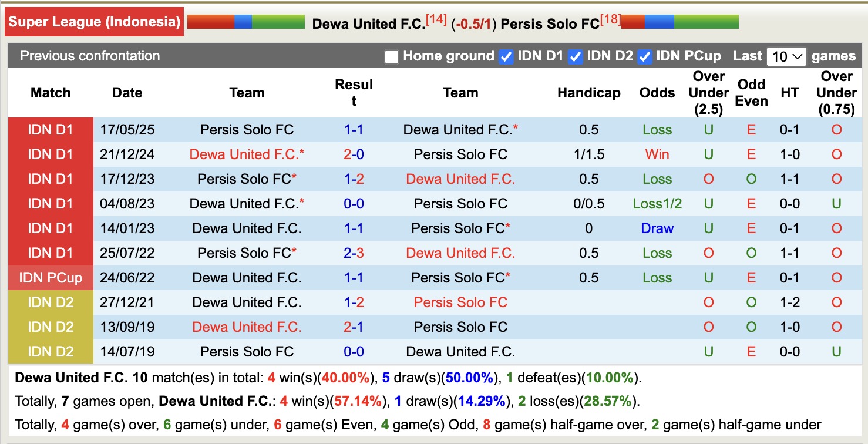Click the Odd Even column header
Viewport: 868px width, 444px height.
[x=751, y=92]
